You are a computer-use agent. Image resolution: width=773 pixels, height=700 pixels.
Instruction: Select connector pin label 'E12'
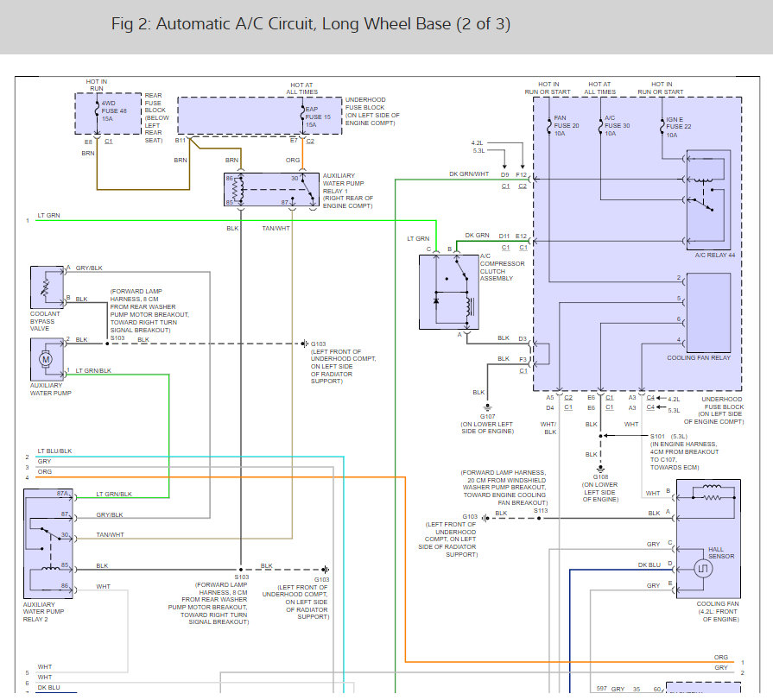521,236
